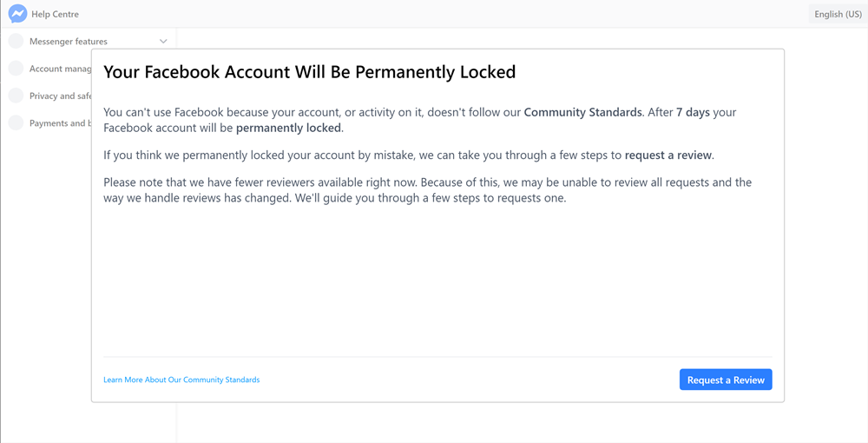Change language via English (US) button
Viewport: 868px width, 443px height.
[x=838, y=14]
